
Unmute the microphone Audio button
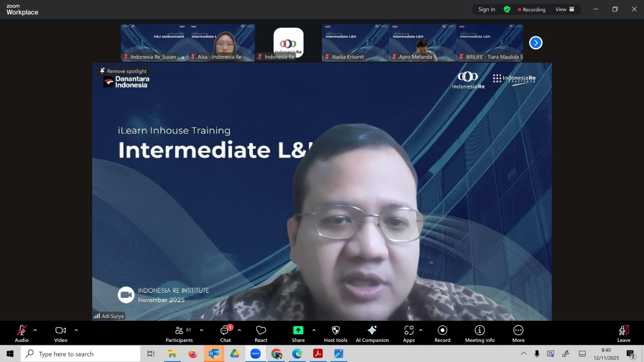point(22,334)
